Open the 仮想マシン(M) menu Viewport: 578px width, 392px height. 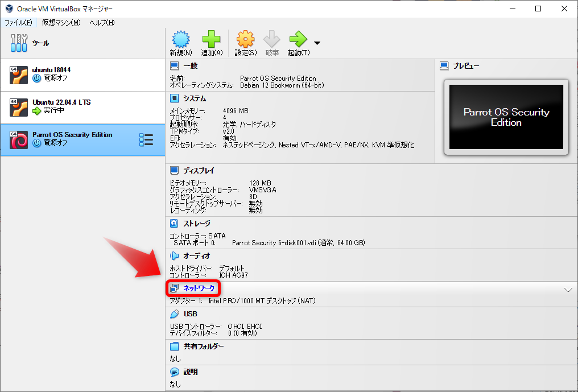(x=61, y=23)
